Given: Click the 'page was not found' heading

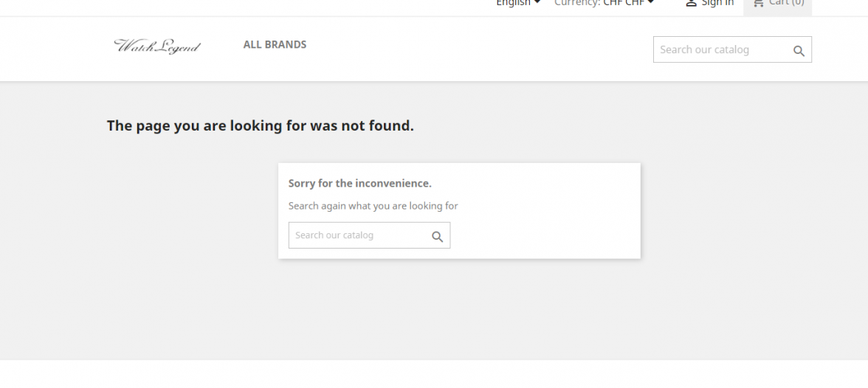Looking at the screenshot, I should 260,126.
